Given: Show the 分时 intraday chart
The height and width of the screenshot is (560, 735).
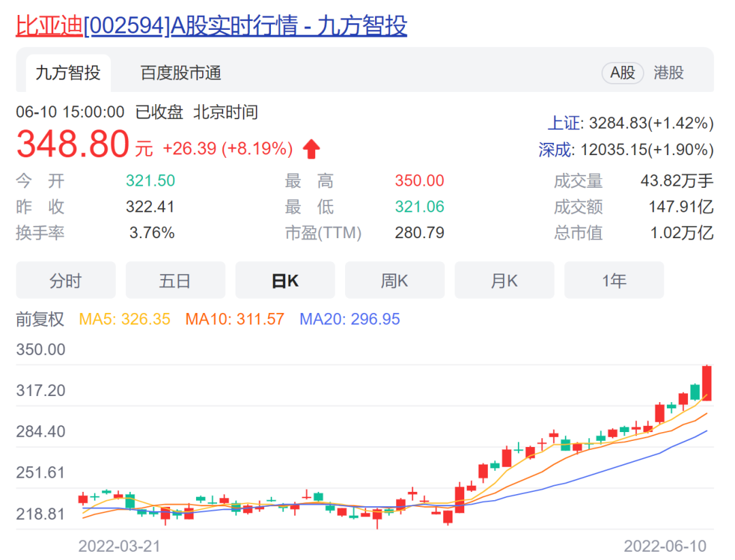Looking at the screenshot, I should (66, 280).
